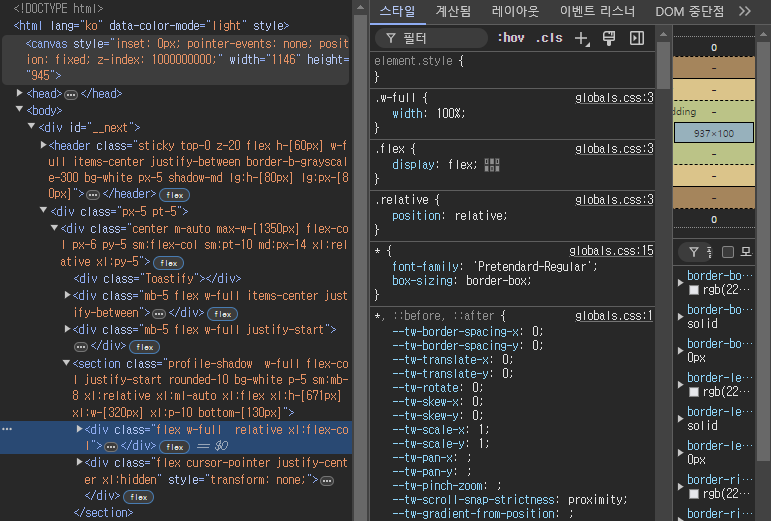Toggle flex badge on the selected div row

tap(175, 447)
